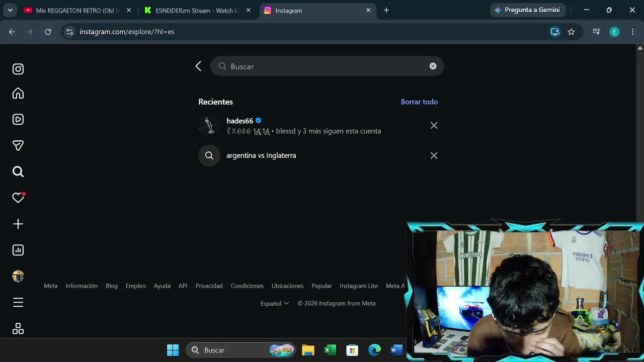
Task: Open Notifications heart icon
Action: [x=18, y=198]
